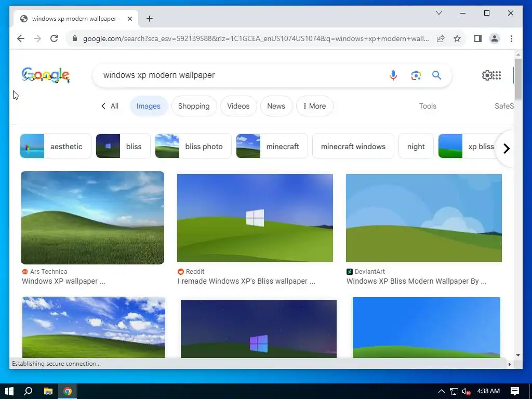This screenshot has width=532, height=399.
Task: Open the 4:38 AM clock
Action: coord(488,391)
